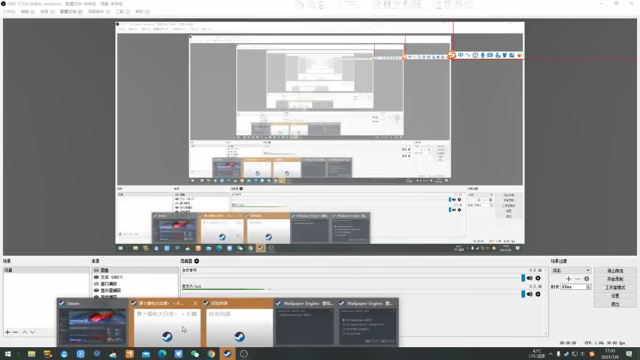Open the 工具(T) menu
This screenshot has height=360, width=640.
point(122,12)
